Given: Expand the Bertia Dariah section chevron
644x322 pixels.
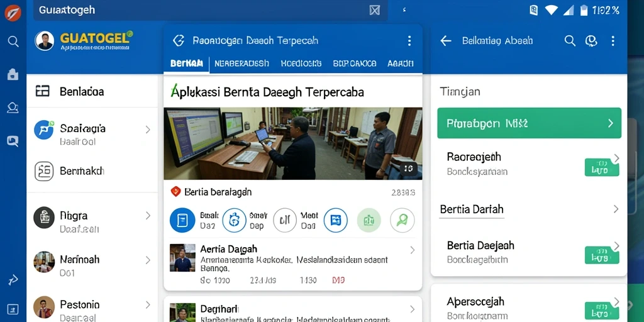Looking at the screenshot, I should pos(616,209).
